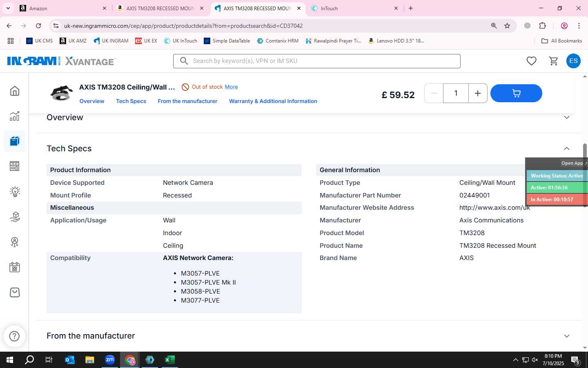Open Outlook from the taskbar
Screen dimensions: 588x368
pyautogui.click(x=70, y=360)
